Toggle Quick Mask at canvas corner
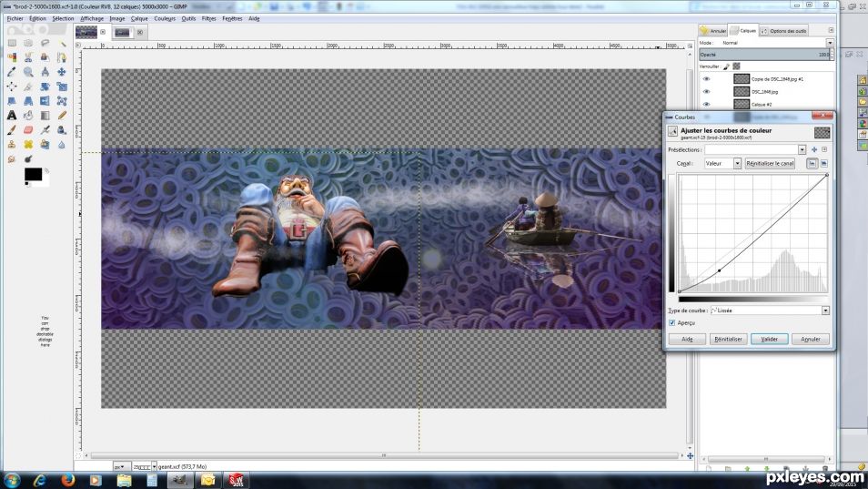 [78, 456]
